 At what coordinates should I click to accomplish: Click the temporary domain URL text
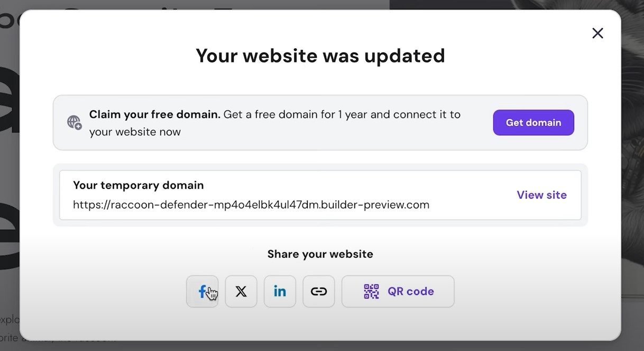251,204
